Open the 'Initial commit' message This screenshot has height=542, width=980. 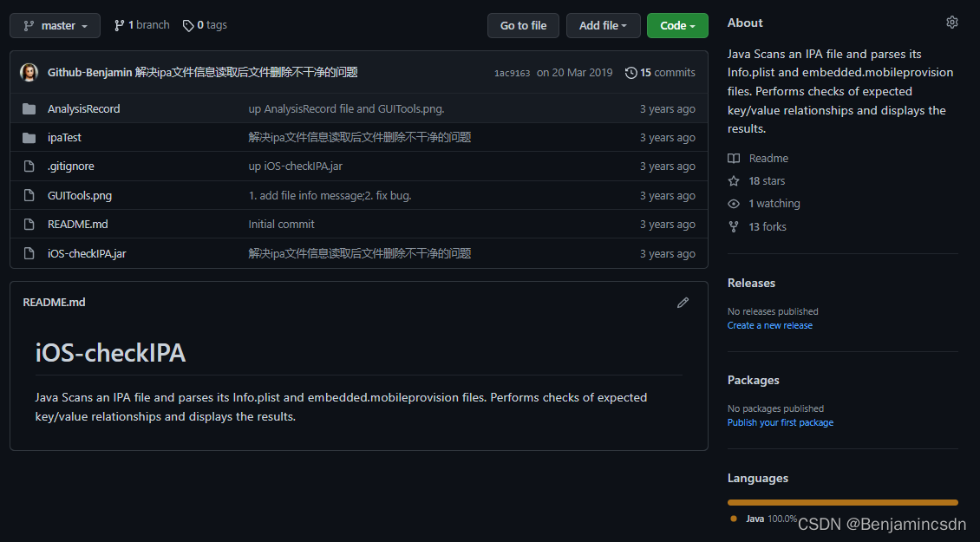pyautogui.click(x=281, y=225)
